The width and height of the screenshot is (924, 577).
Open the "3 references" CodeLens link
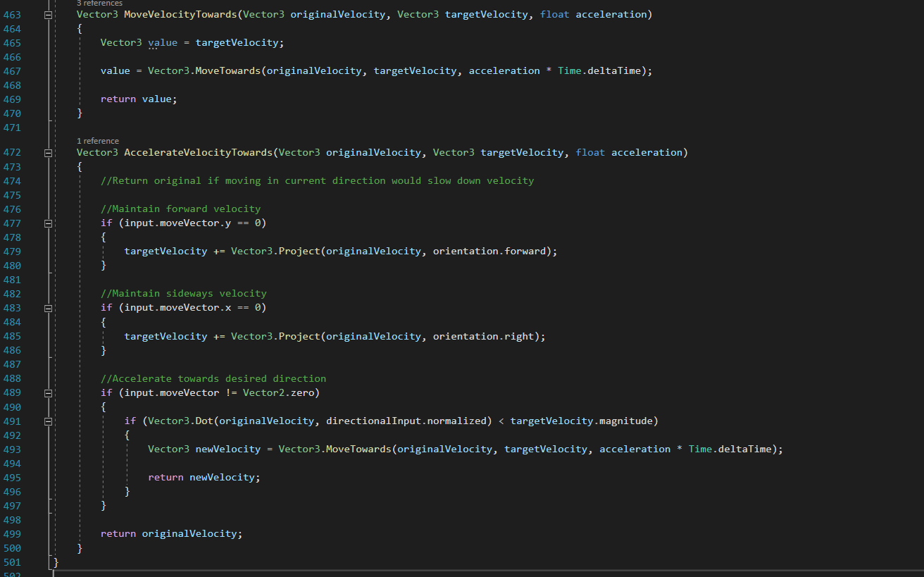98,4
